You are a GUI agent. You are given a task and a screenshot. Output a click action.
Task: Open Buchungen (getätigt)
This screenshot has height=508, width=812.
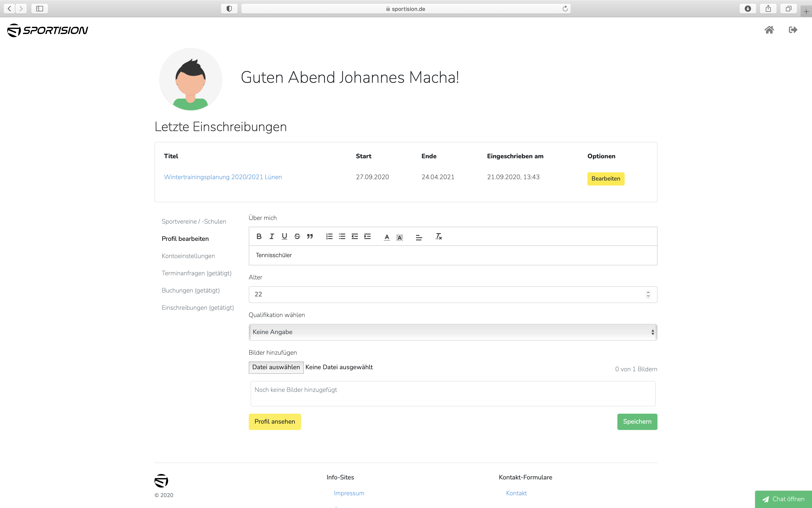click(x=191, y=290)
